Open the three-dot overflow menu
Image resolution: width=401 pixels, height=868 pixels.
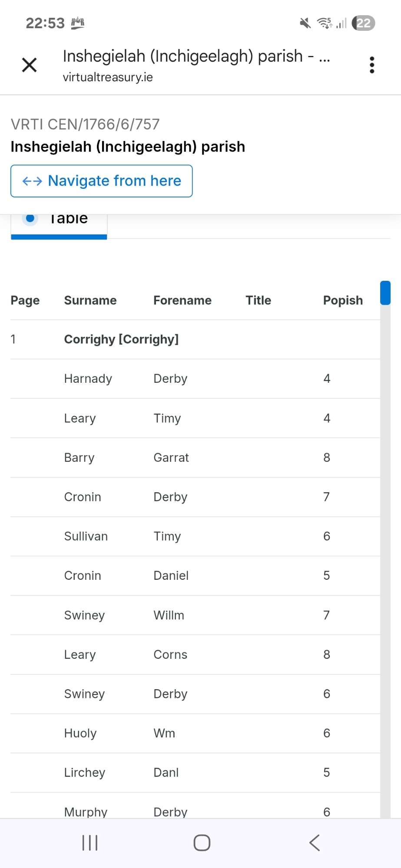pyautogui.click(x=371, y=65)
